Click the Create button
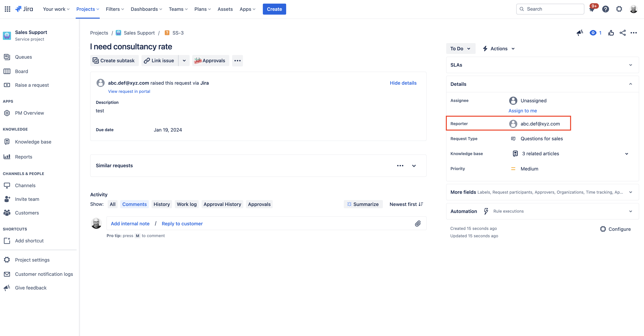Image resolution: width=644 pixels, height=336 pixels. [x=274, y=9]
